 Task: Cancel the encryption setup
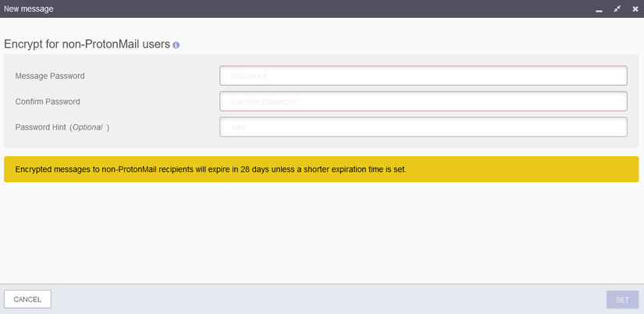point(27,299)
